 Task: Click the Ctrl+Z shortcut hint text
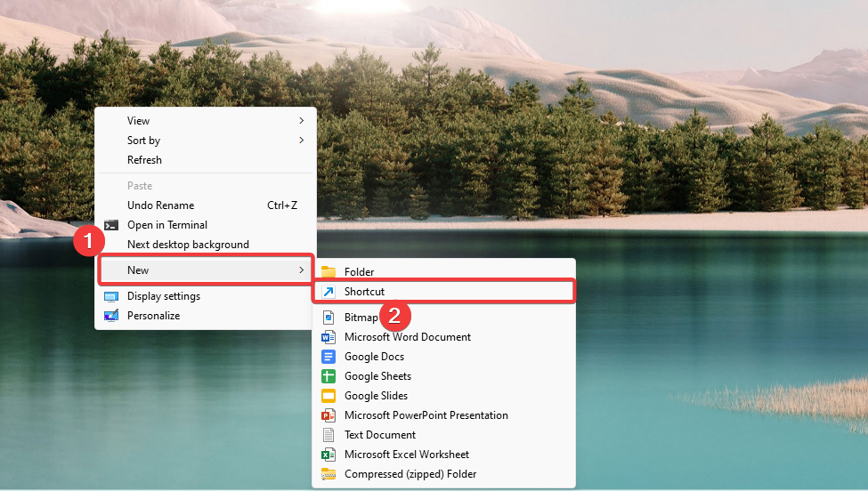click(282, 205)
